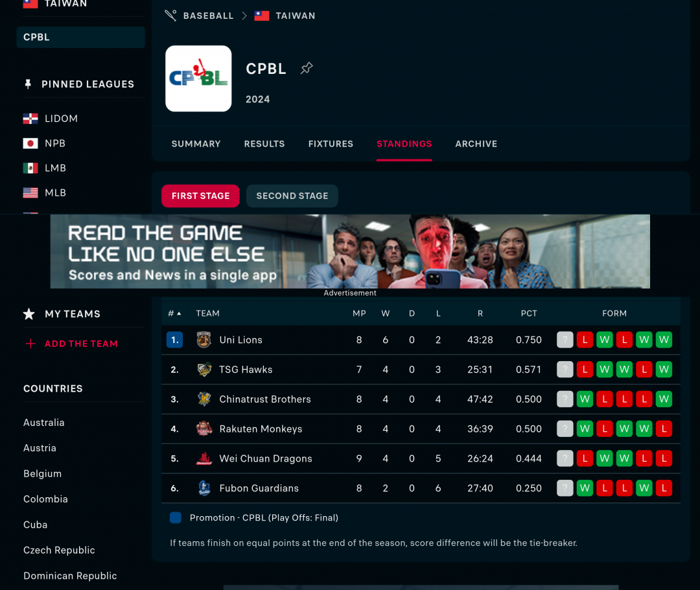Switch to Second Stage standings

tap(292, 196)
